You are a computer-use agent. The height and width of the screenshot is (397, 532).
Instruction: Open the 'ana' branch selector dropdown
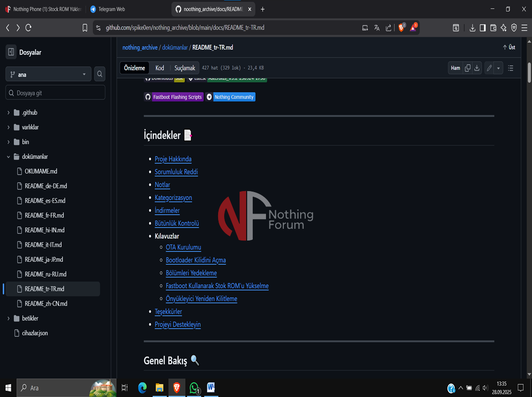coord(48,74)
